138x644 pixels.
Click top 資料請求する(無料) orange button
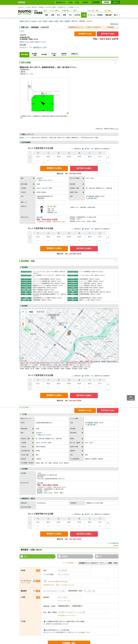coord(85,34)
